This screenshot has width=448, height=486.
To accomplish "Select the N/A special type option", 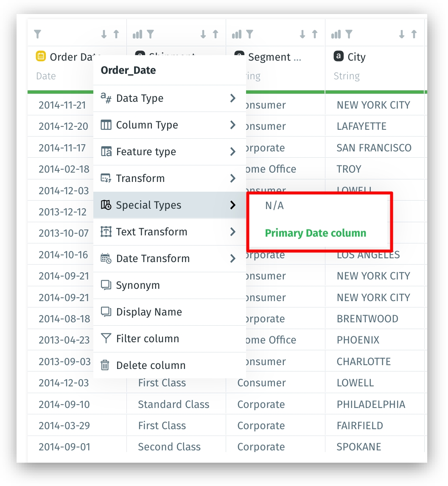I will [274, 206].
